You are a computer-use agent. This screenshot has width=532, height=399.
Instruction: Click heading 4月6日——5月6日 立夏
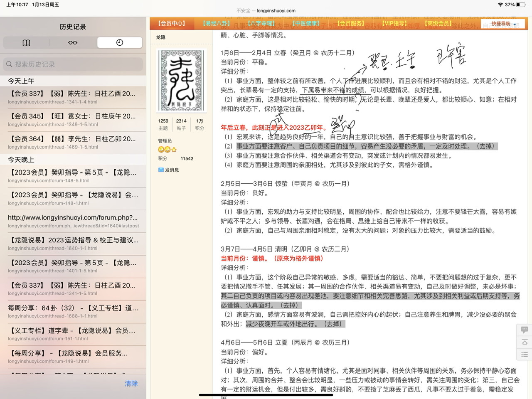[x=285, y=342]
